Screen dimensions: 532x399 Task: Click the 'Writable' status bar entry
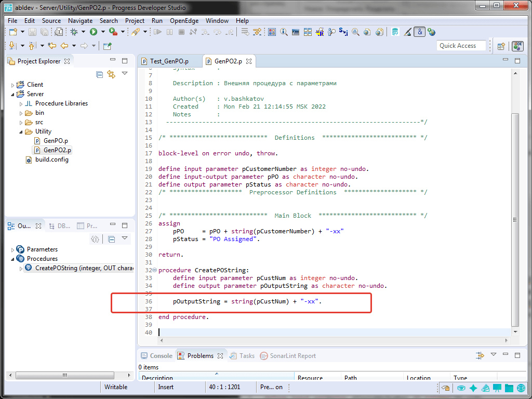click(116, 387)
